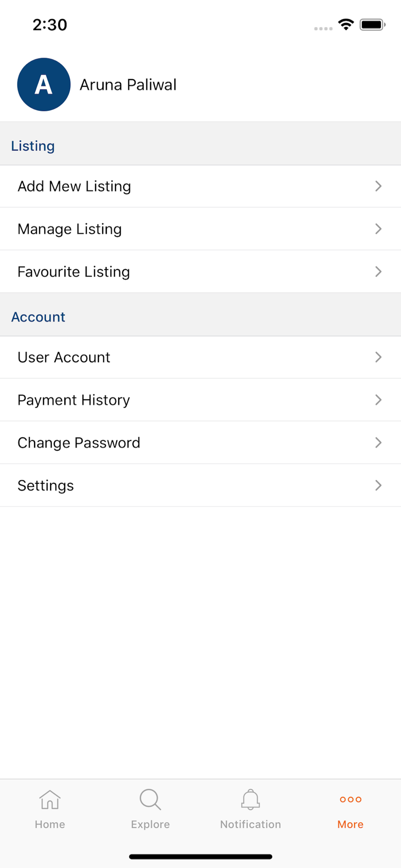Expand the Add Mew Listing chevron
Screen dimensions: 401x868
pos(378,186)
